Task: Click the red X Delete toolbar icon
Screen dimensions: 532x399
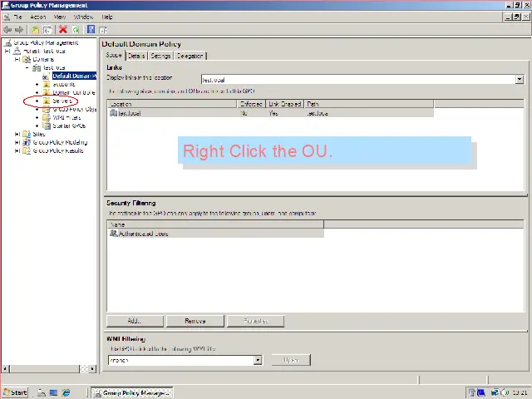Action: pos(63,30)
